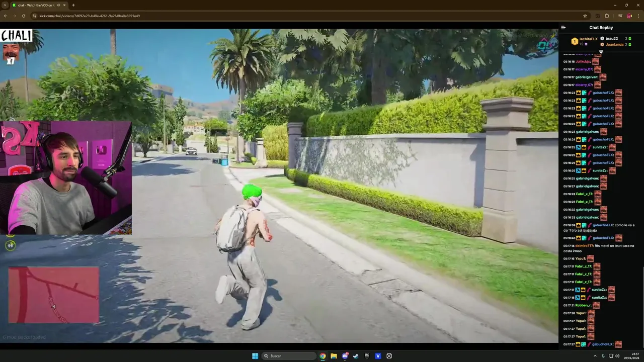Click username Julikcbjs in chat
This screenshot has width=644, height=362.
[x=583, y=61]
